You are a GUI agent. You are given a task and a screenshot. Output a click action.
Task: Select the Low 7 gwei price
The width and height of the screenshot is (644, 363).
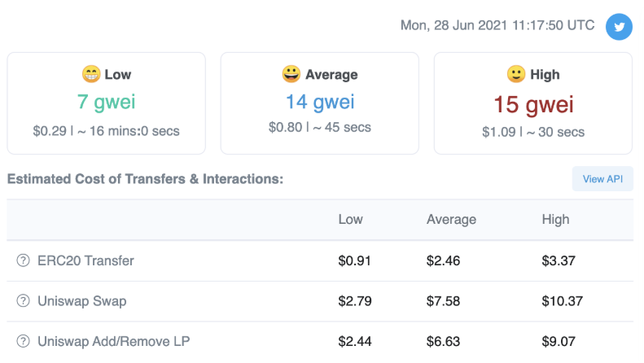pos(107,103)
